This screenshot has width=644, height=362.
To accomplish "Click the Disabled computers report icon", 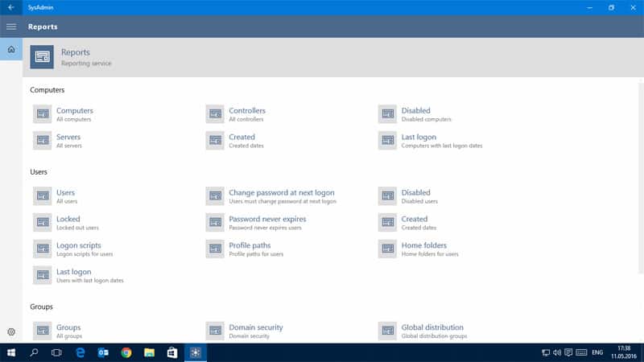I will (387, 113).
